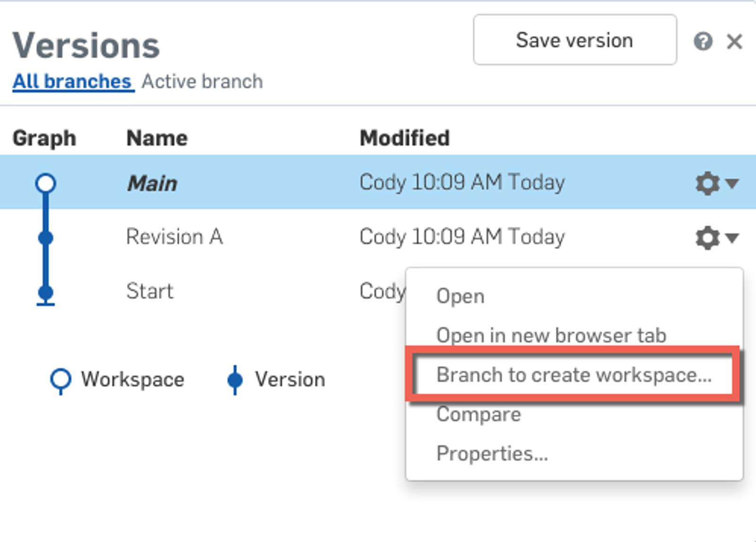The width and height of the screenshot is (756, 542).
Task: Select Open from the context menu
Action: (460, 296)
